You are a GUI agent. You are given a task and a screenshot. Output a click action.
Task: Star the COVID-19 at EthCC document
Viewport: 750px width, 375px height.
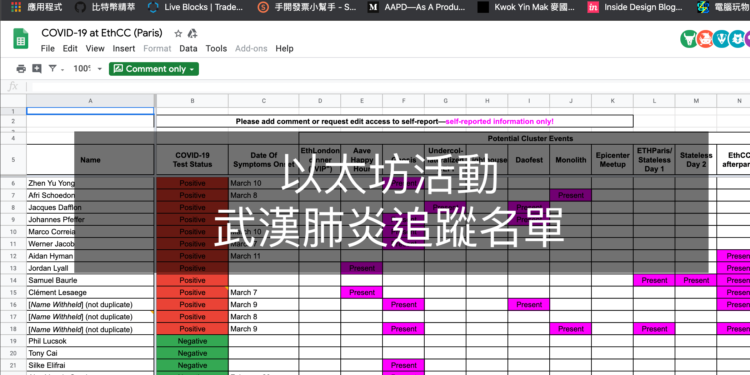178,33
